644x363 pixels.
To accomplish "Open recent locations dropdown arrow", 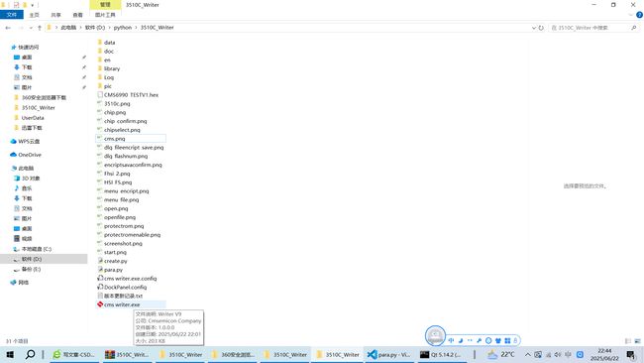I will pyautogui.click(x=31, y=28).
